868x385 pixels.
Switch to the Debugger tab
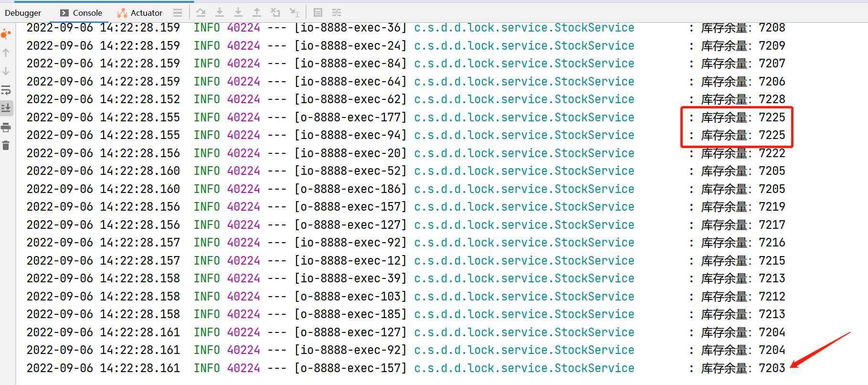coord(23,13)
